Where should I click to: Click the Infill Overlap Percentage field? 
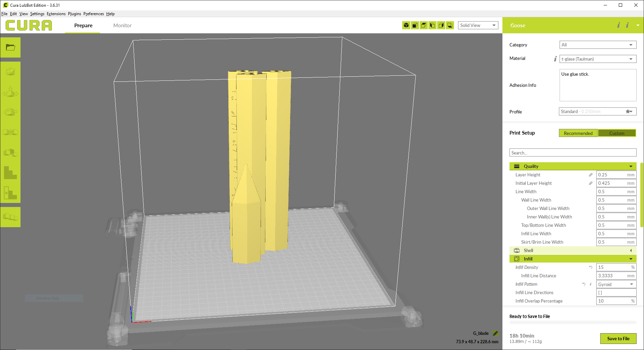coord(616,301)
